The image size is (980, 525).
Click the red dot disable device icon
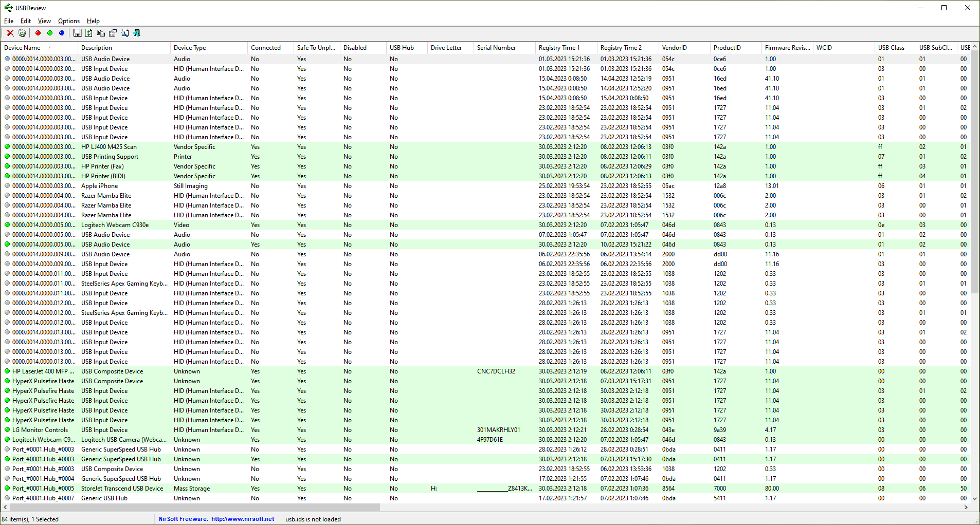[38, 33]
